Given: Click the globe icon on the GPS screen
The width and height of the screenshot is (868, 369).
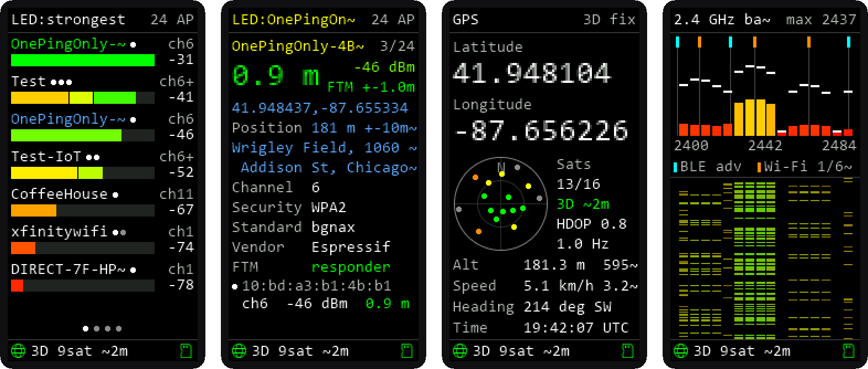Looking at the screenshot, I should 460,351.
